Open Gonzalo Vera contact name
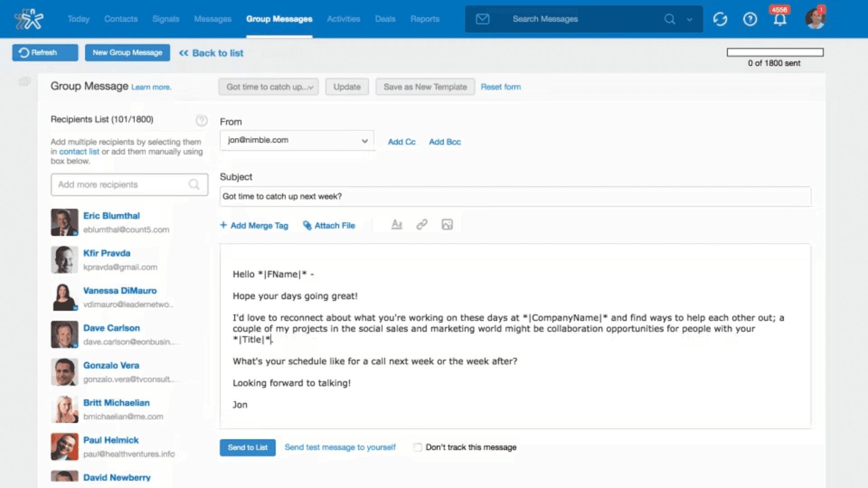The image size is (868, 488). pyautogui.click(x=111, y=366)
